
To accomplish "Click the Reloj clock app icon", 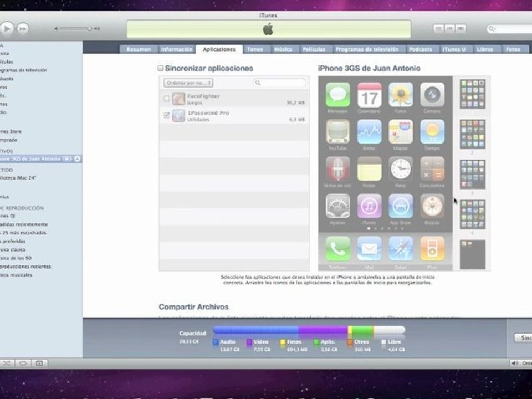I will coord(401,169).
